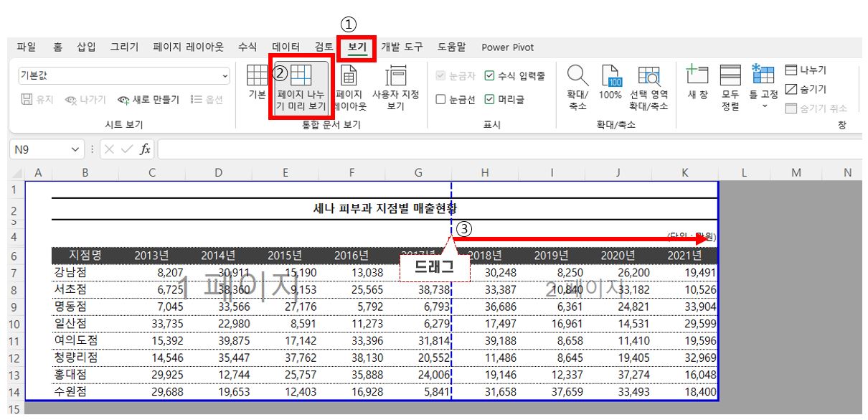Click the Split (나누기) window command
Screen dimensions: 868x420
click(x=806, y=70)
